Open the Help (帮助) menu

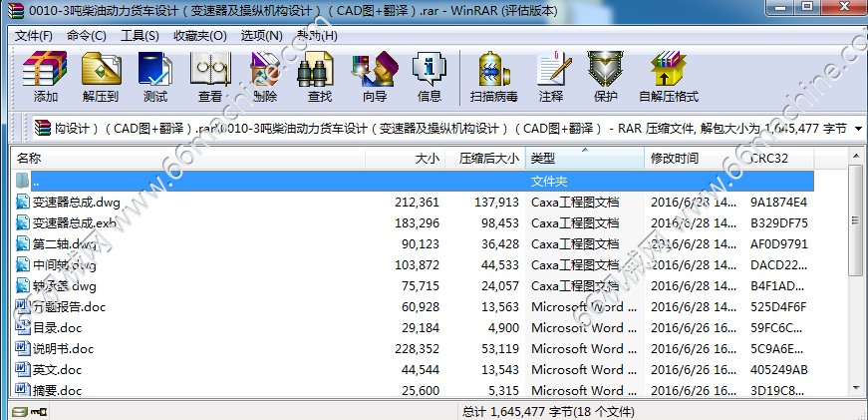(317, 36)
